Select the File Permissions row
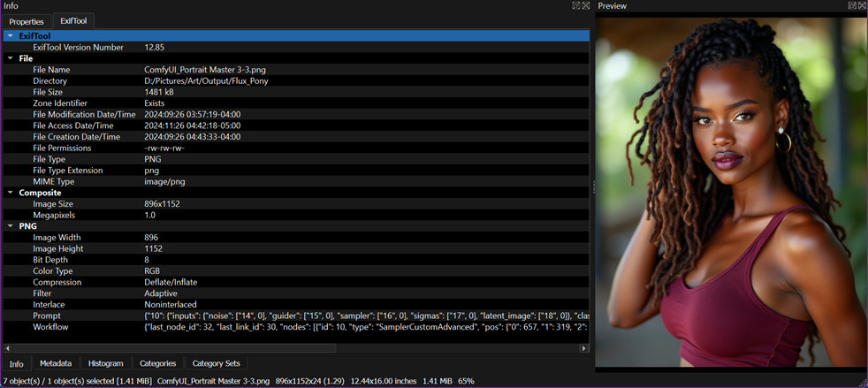This screenshot has height=388, width=868. pyautogui.click(x=296, y=148)
